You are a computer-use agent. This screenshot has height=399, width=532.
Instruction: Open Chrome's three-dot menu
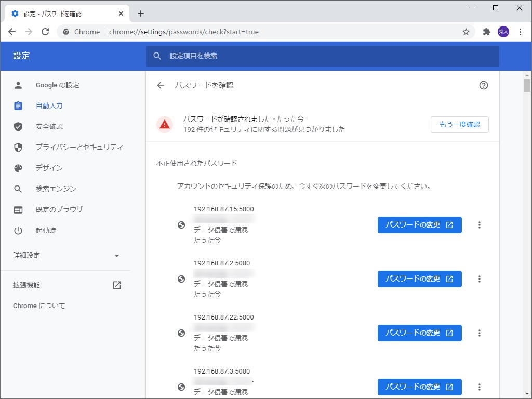tap(521, 32)
